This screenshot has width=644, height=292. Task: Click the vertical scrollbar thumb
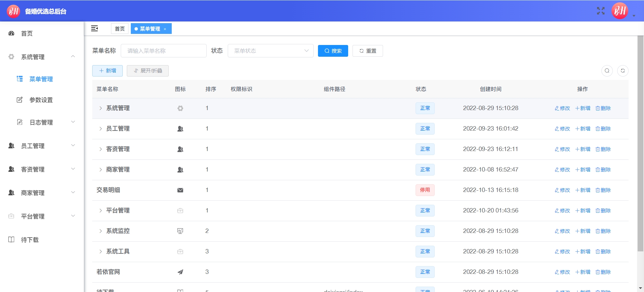point(640,144)
